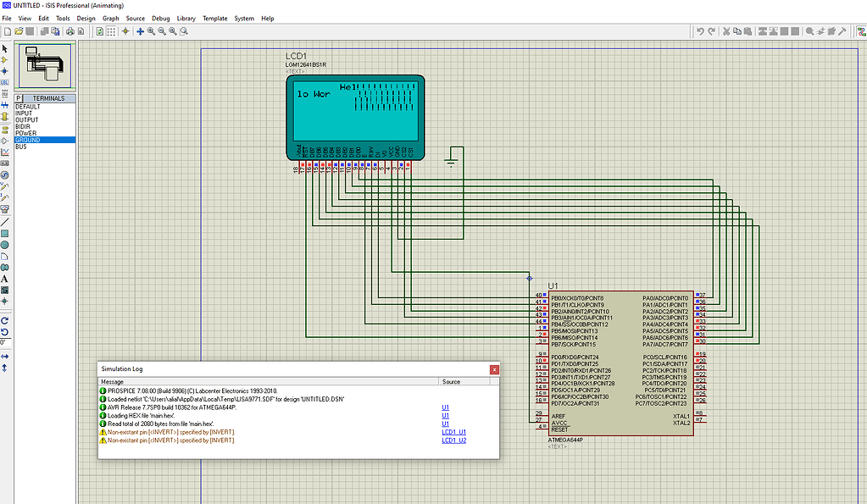Select INPUT terminal type
Viewport: 867px width, 504px height.
[x=24, y=112]
